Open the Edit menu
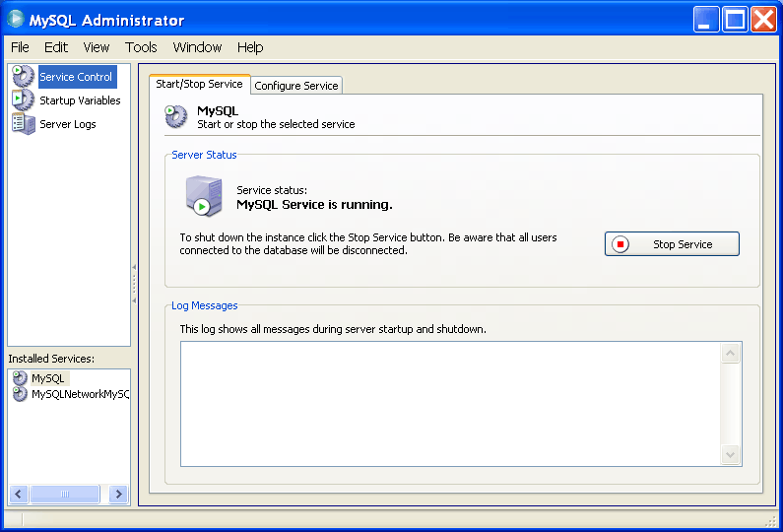 pos(56,47)
